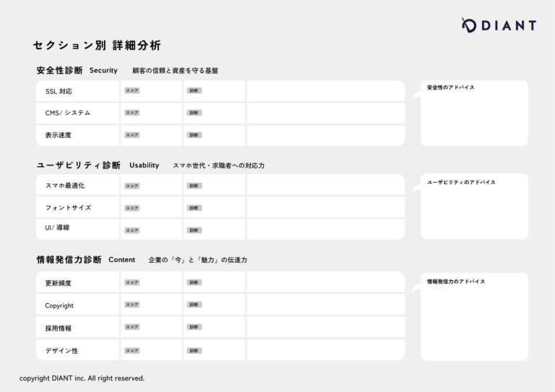The image size is (555, 392).
Task: Click the スコア tag in デザイン性 row
Action: point(132,350)
